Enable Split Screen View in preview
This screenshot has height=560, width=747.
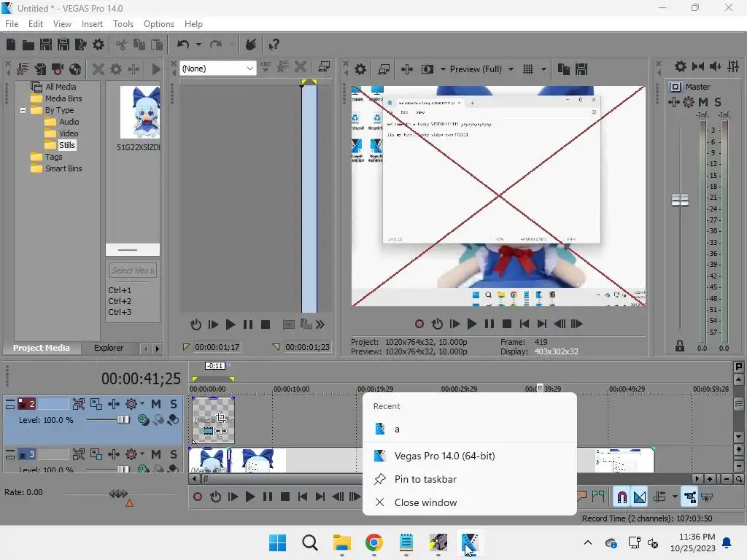point(427,69)
